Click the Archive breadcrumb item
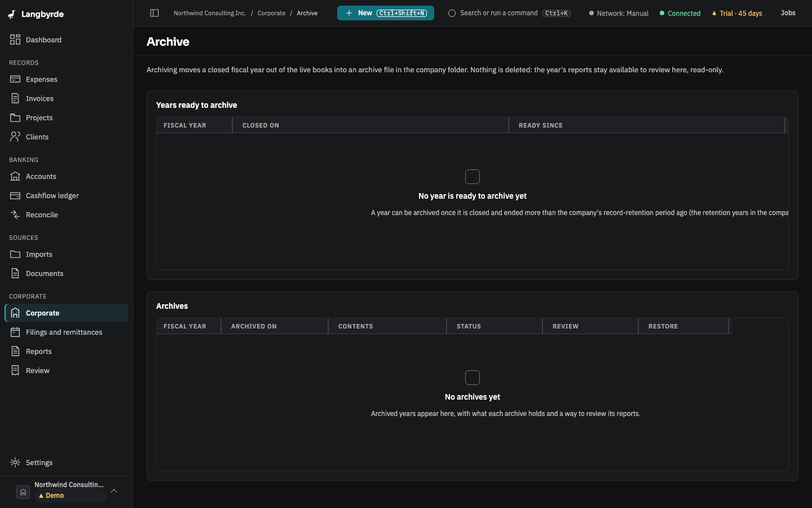This screenshot has width=812, height=508. (x=307, y=13)
